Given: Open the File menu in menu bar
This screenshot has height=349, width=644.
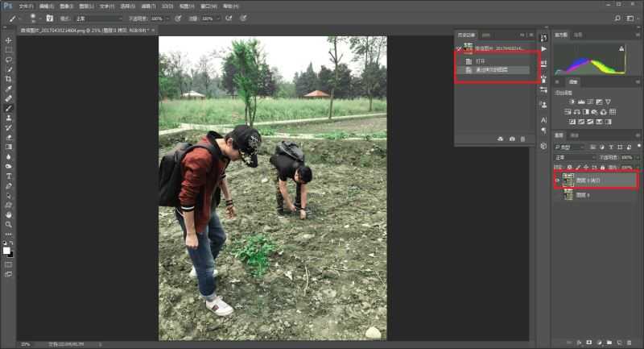Looking at the screenshot, I should pyautogui.click(x=26, y=6).
